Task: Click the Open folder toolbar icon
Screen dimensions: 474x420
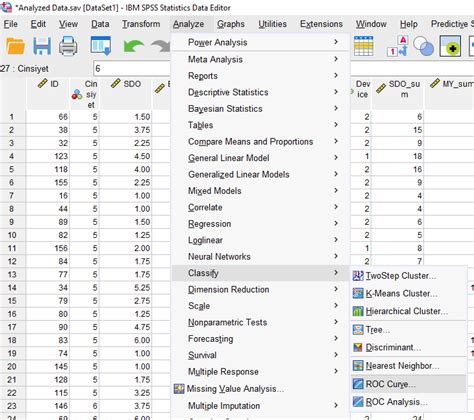Action: coord(15,46)
